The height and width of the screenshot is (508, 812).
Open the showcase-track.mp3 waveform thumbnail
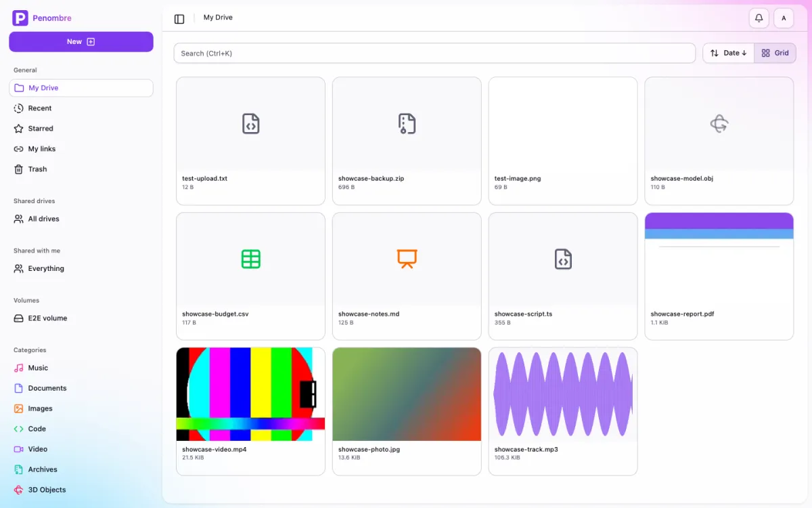(563, 394)
